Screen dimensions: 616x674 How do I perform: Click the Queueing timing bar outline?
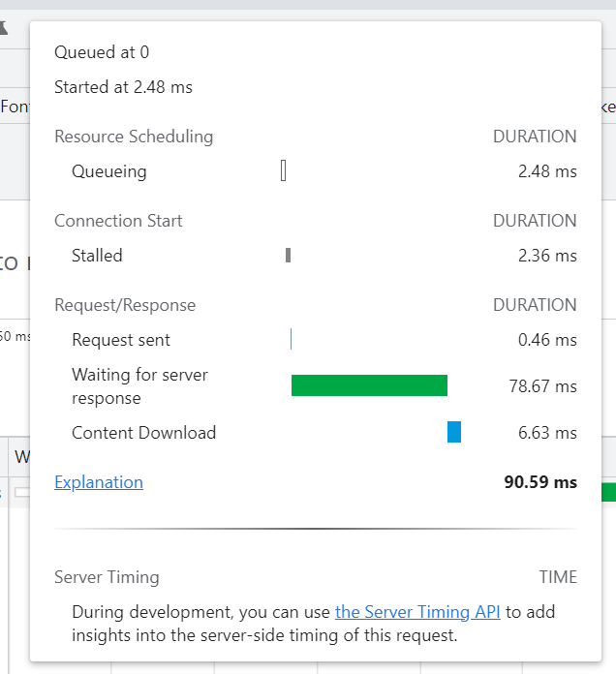point(283,171)
